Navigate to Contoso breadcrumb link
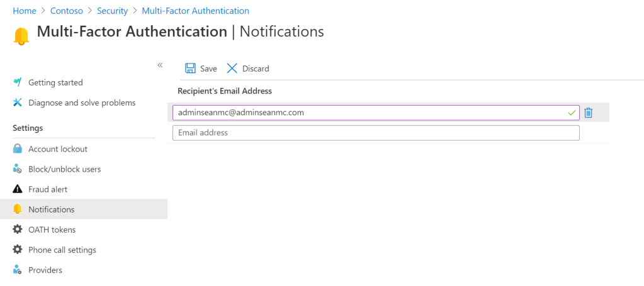Viewport: 644px width, 286px height. [x=65, y=11]
